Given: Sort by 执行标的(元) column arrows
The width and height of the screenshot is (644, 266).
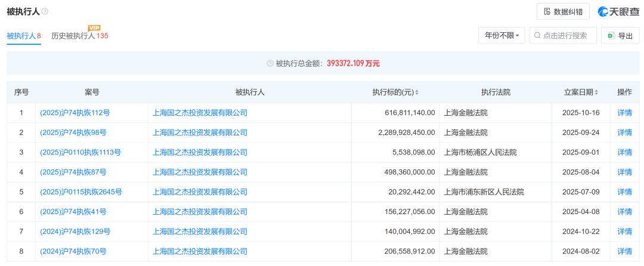Looking at the screenshot, I should click(x=417, y=92).
